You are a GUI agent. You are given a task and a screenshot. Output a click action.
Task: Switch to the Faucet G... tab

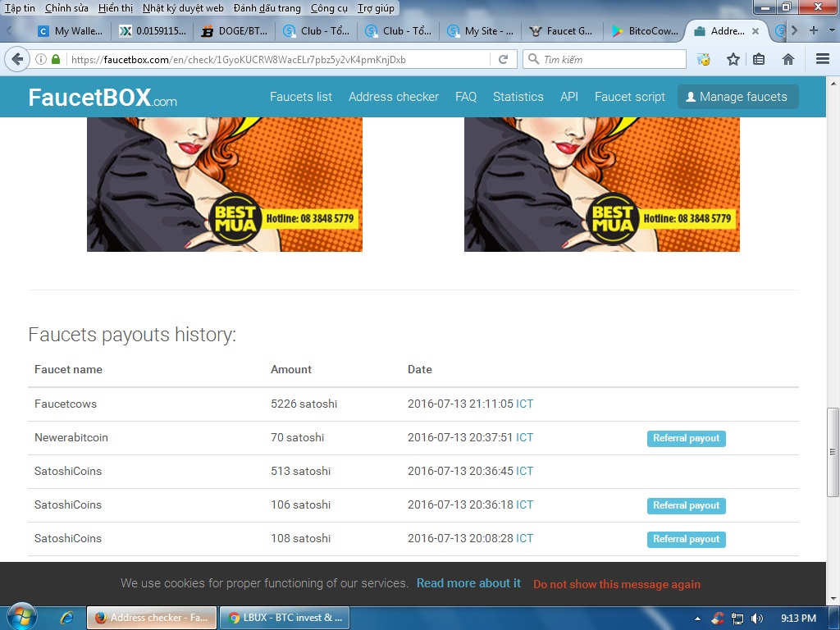[x=562, y=31]
